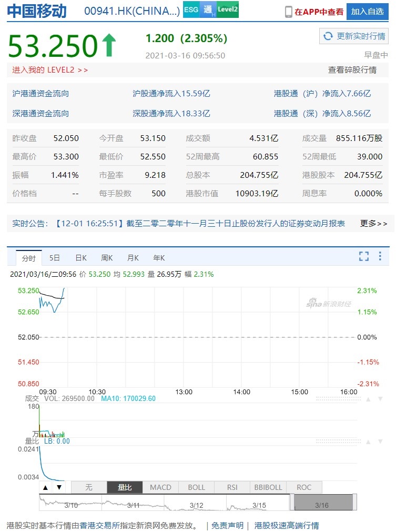This screenshot has width=396, height=532.
Task: Open the 沪港通资金流向 link
Action: (x=40, y=94)
